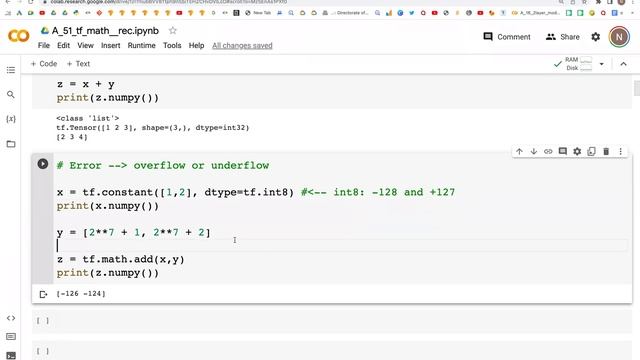Add a new Code cell

tap(44, 64)
